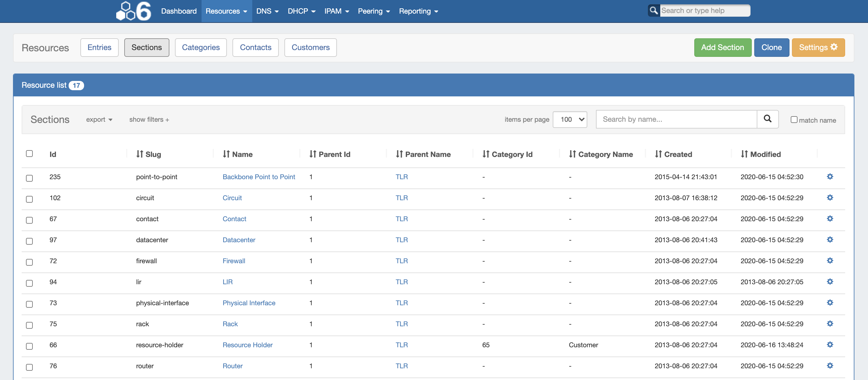Open gear menu for Resource Holder row
The height and width of the screenshot is (380, 868).
830,345
